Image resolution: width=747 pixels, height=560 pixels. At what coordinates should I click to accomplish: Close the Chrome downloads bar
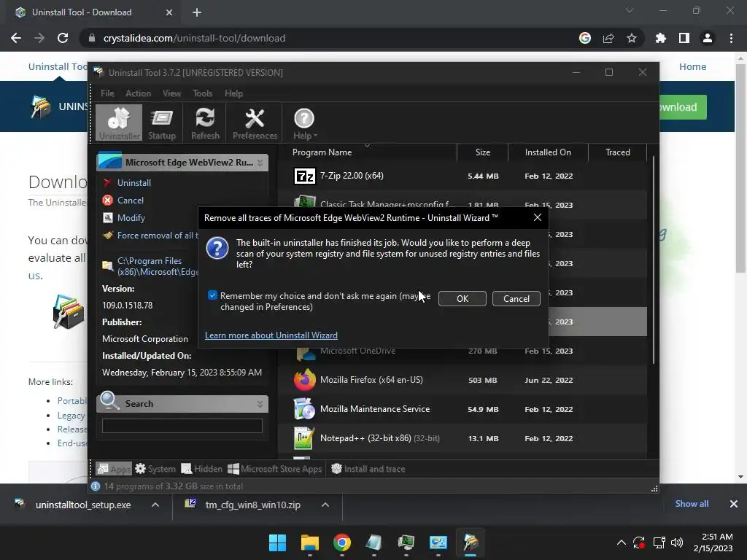click(734, 504)
